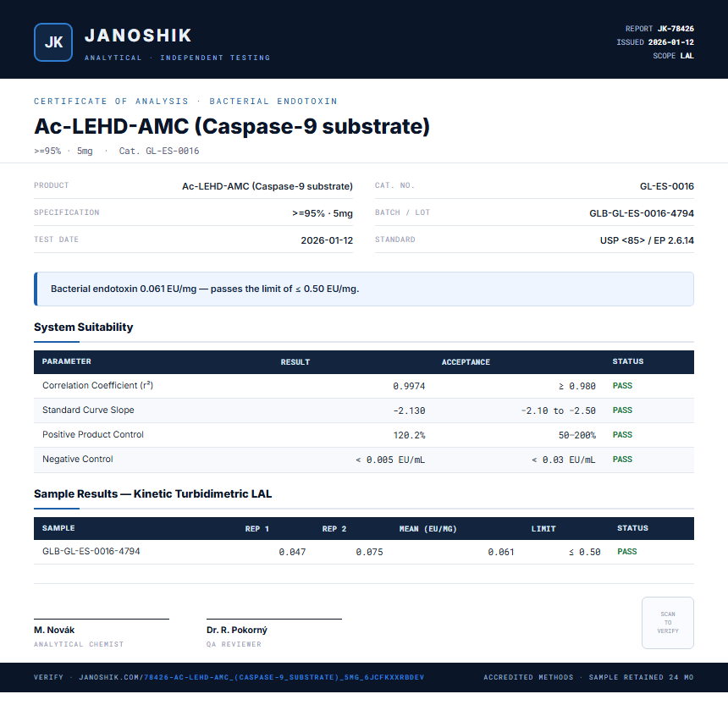Click issued date 2026-01-12 in header
728x716 pixels.
pos(671,42)
